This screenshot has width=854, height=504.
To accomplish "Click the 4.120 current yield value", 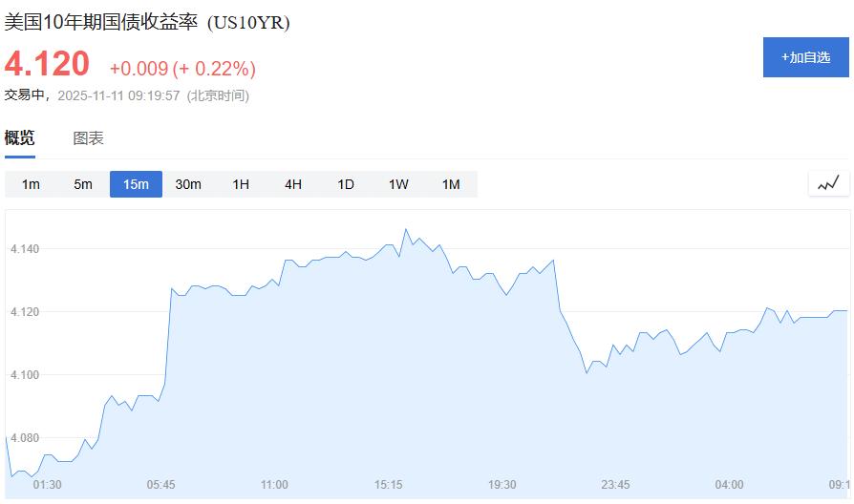I will click(x=47, y=65).
